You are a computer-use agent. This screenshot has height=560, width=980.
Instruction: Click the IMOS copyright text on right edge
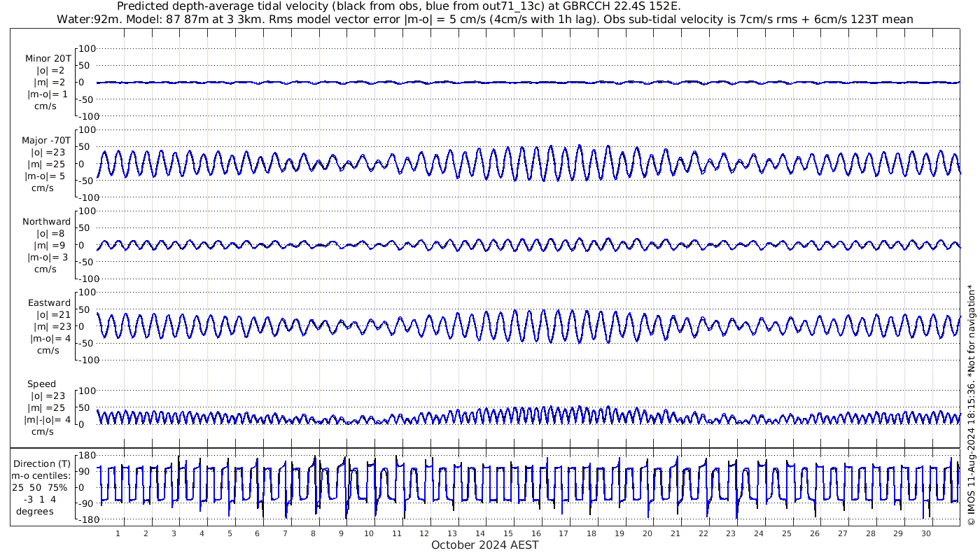pos(970,405)
